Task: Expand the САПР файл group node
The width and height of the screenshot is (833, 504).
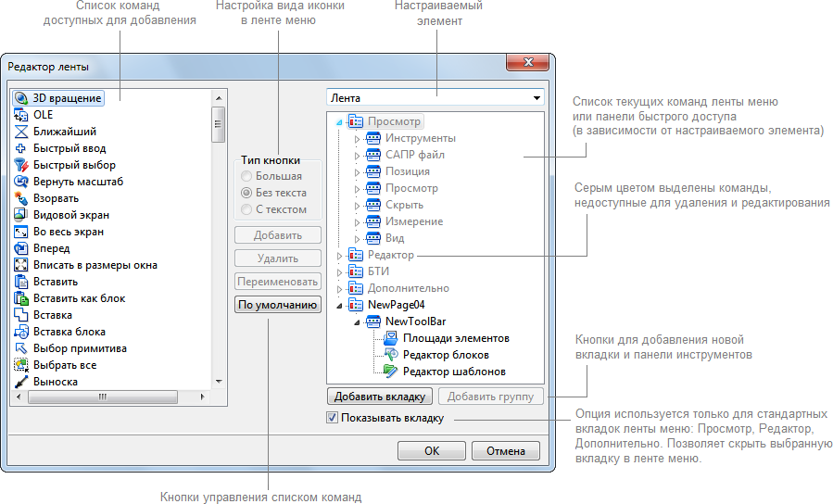Action: click(357, 156)
